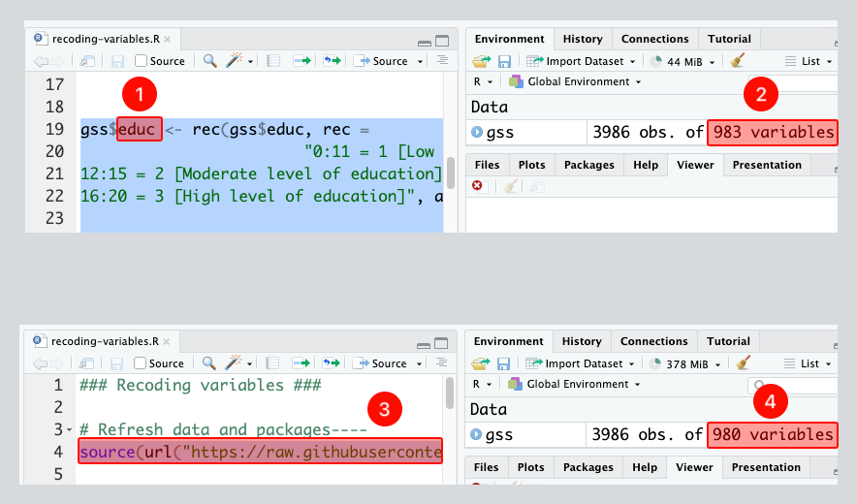Viewport: 857px width, 504px height.
Task: Click '### Recoding variables ###' comment on line 1
Action: pyautogui.click(x=201, y=386)
